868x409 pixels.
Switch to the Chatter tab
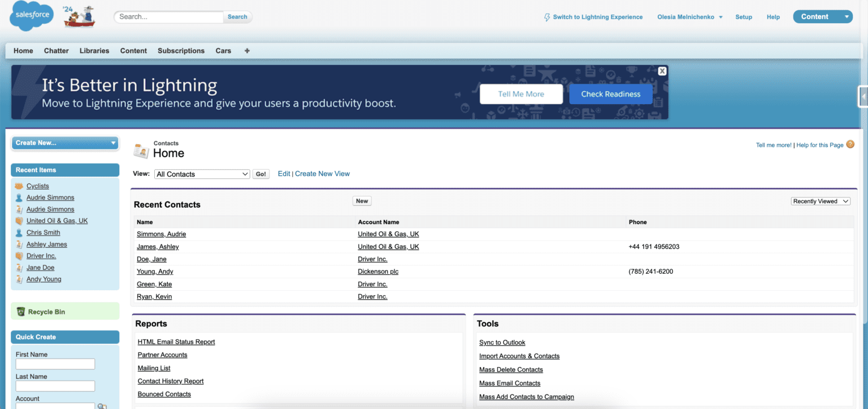point(56,50)
